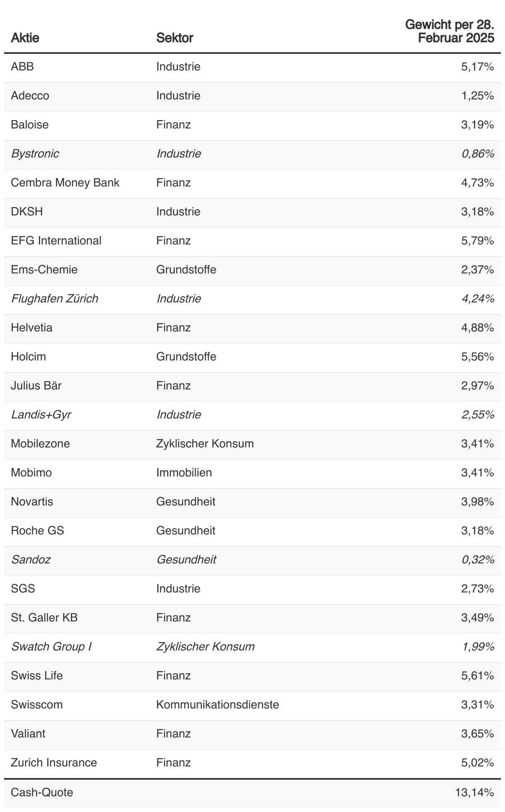Select the Ems-Chemie Grundstoffe sector cell
The height and width of the screenshot is (812, 505).
tap(186, 270)
